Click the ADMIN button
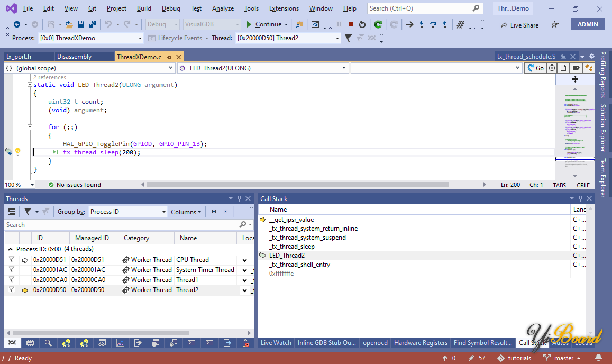The image size is (612, 364). (x=588, y=24)
